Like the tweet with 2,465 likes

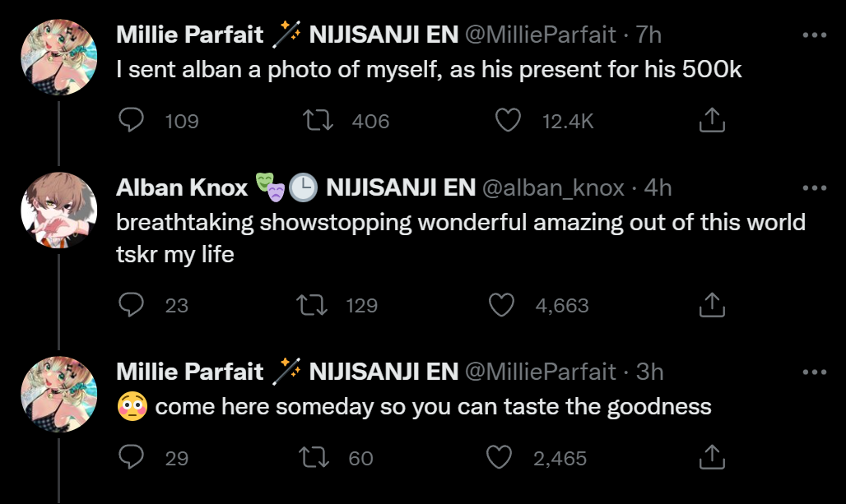pos(501,457)
